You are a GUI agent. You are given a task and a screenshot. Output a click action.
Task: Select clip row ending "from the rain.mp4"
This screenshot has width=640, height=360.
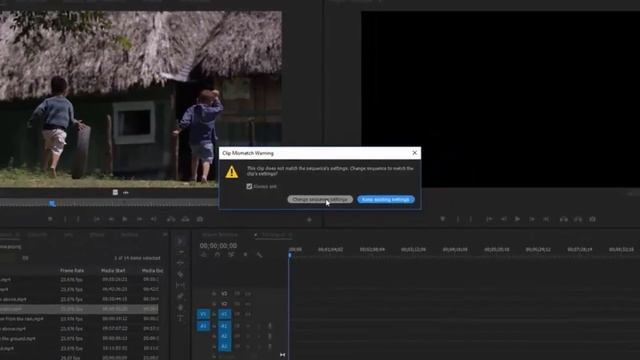pyautogui.click(x=80, y=319)
